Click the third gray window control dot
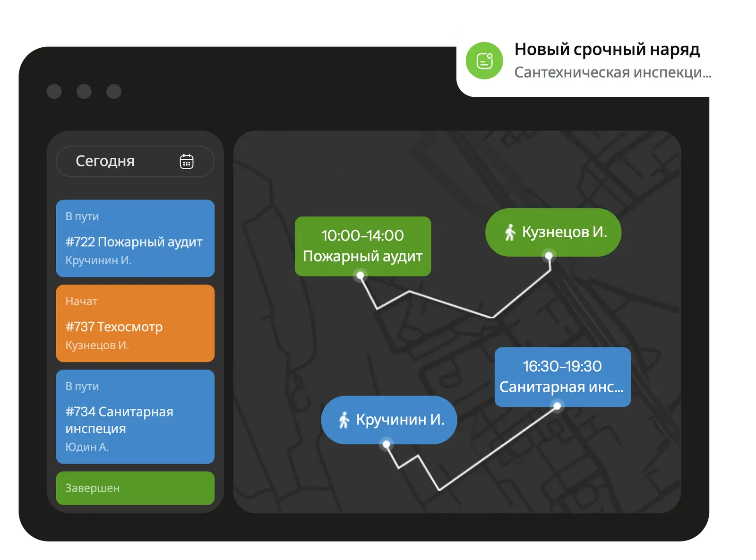 (x=114, y=91)
